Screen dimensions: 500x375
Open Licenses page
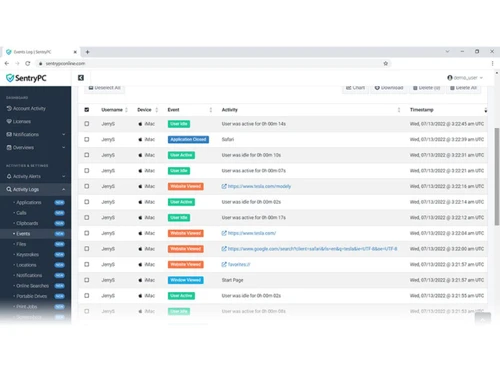coord(19,121)
